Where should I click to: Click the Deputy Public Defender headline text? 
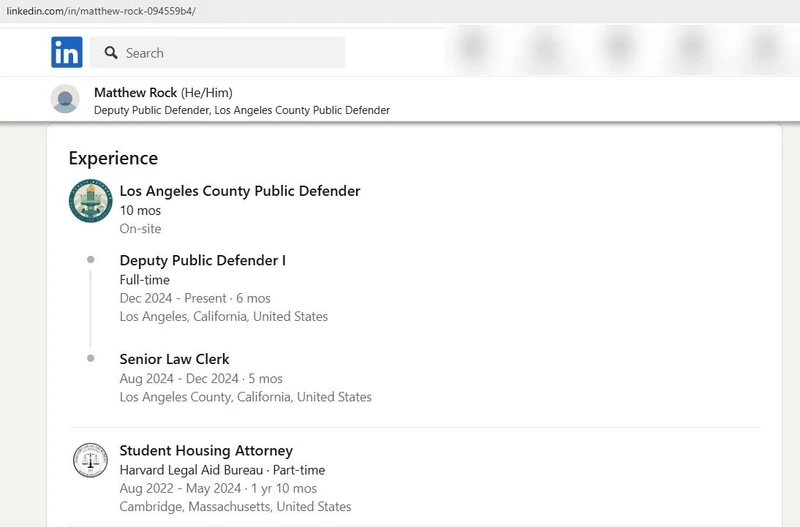pyautogui.click(x=242, y=110)
